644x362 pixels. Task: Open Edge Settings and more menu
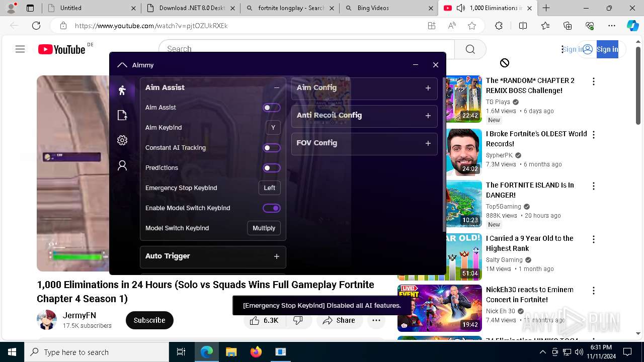coord(611,26)
